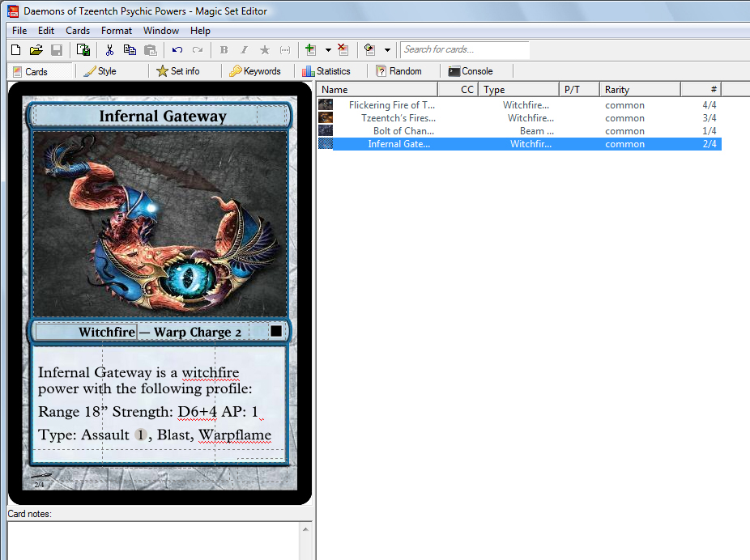This screenshot has width=750, height=560.
Task: Edit the Warp Charge 2 subtype field
Action: pyautogui.click(x=198, y=332)
